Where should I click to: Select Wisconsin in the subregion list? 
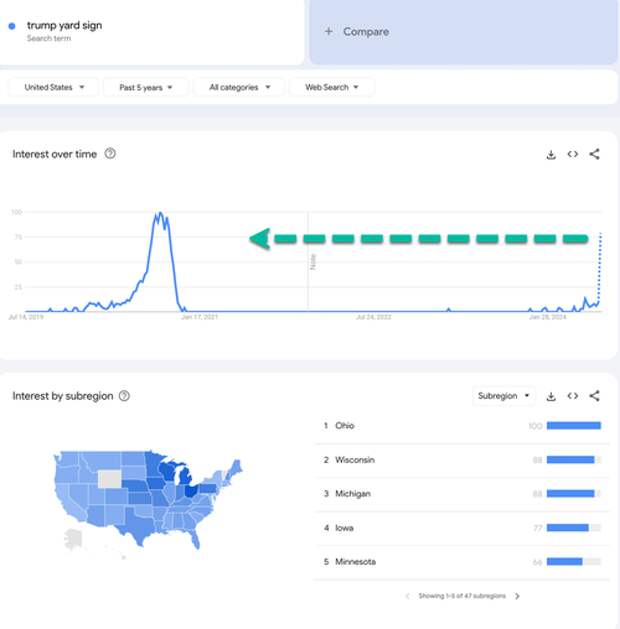pyautogui.click(x=462, y=460)
